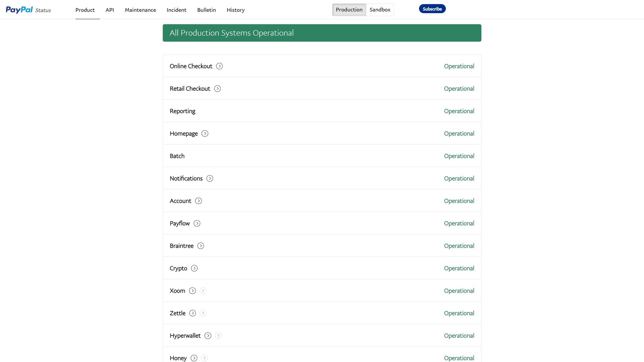
Task: Open the Maintenance tab
Action: click(x=140, y=10)
